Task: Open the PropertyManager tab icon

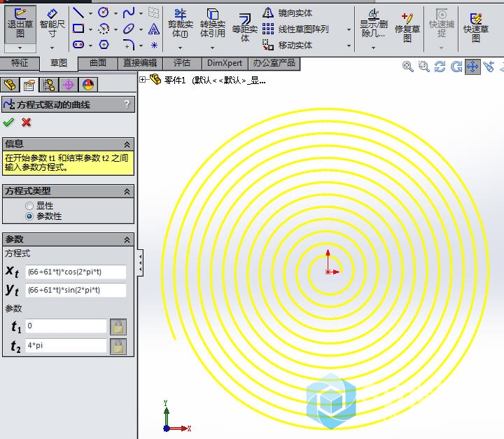Action: 29,85
